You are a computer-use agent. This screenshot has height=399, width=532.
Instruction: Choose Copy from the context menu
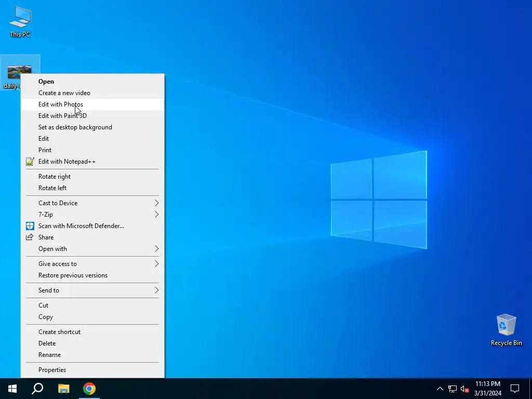coord(92,317)
